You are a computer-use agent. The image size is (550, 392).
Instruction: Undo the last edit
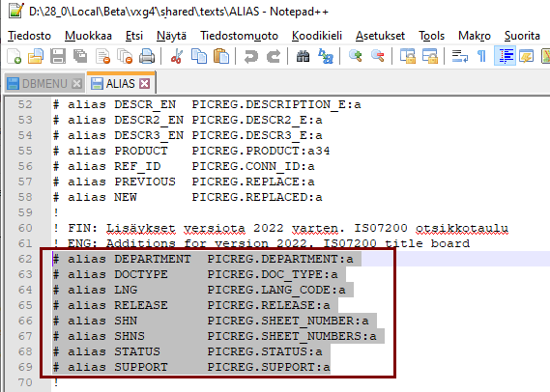tap(251, 56)
